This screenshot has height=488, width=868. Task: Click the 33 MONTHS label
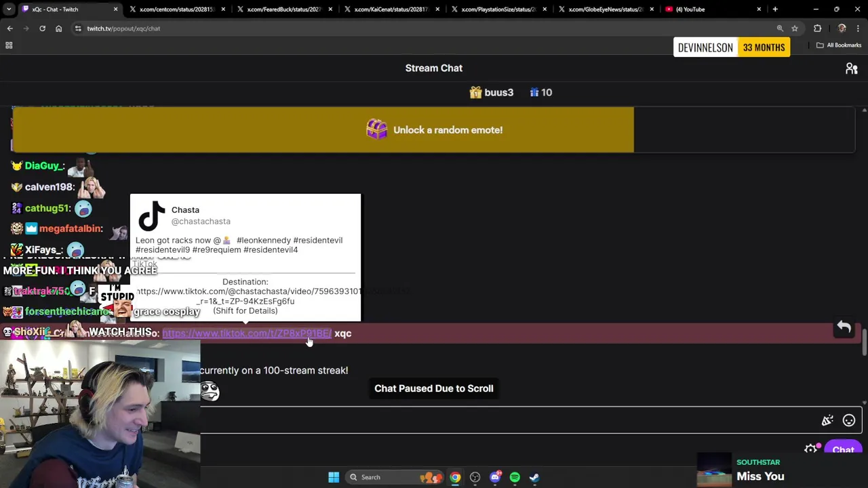[764, 47]
